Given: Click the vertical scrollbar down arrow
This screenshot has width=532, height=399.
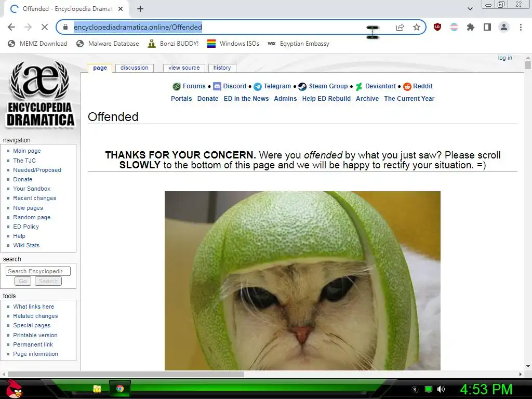Looking at the screenshot, I should tap(528, 366).
